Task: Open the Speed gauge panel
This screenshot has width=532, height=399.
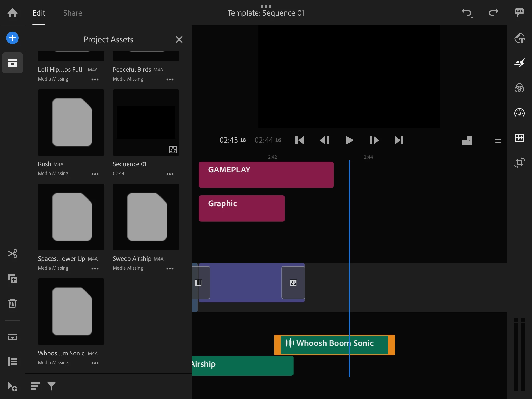Action: pyautogui.click(x=520, y=112)
